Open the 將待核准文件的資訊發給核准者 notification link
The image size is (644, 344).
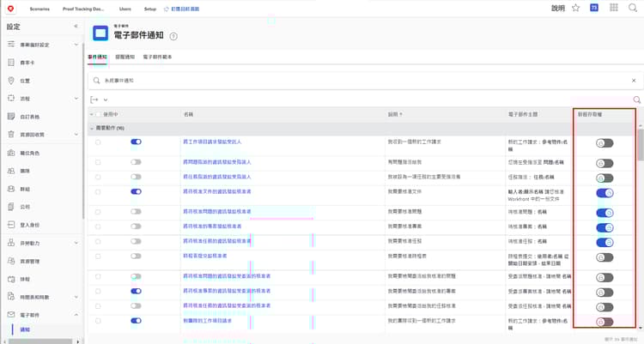217,191
